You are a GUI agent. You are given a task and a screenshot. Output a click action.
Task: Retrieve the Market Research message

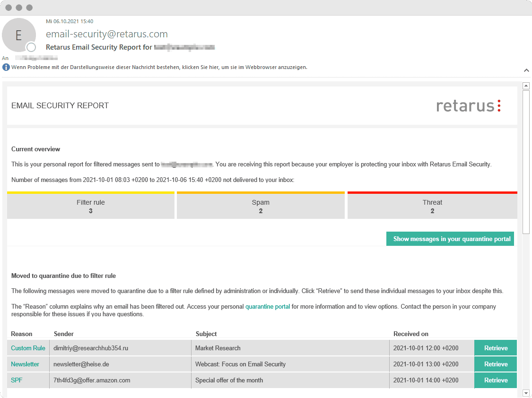(x=496, y=348)
